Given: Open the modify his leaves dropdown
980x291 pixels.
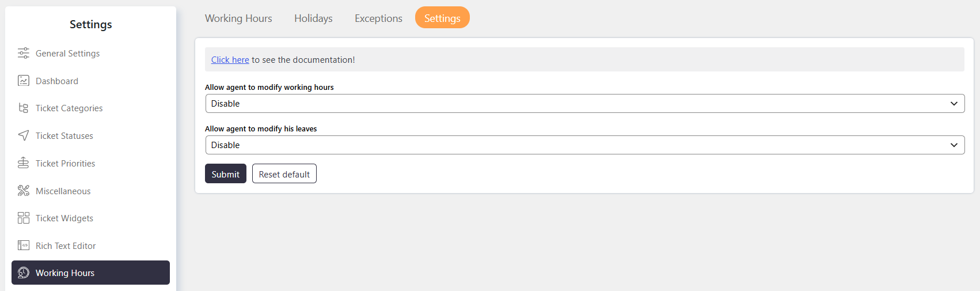Looking at the screenshot, I should 585,145.
